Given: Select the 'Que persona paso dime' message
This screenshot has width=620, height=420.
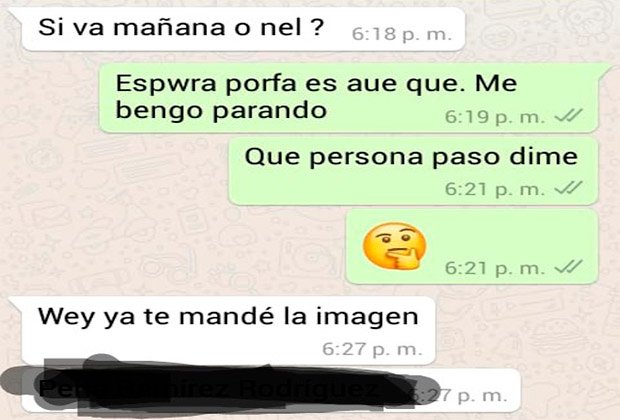Looking at the screenshot, I should click(413, 171).
